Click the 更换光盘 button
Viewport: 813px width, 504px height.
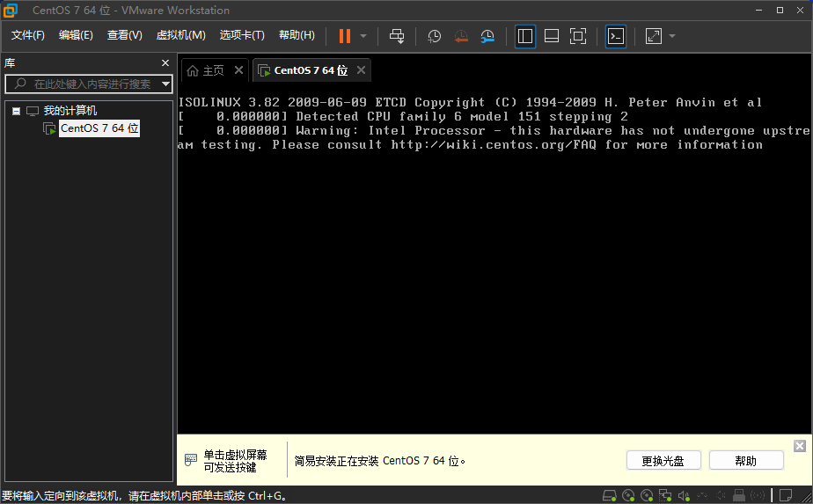click(x=663, y=460)
